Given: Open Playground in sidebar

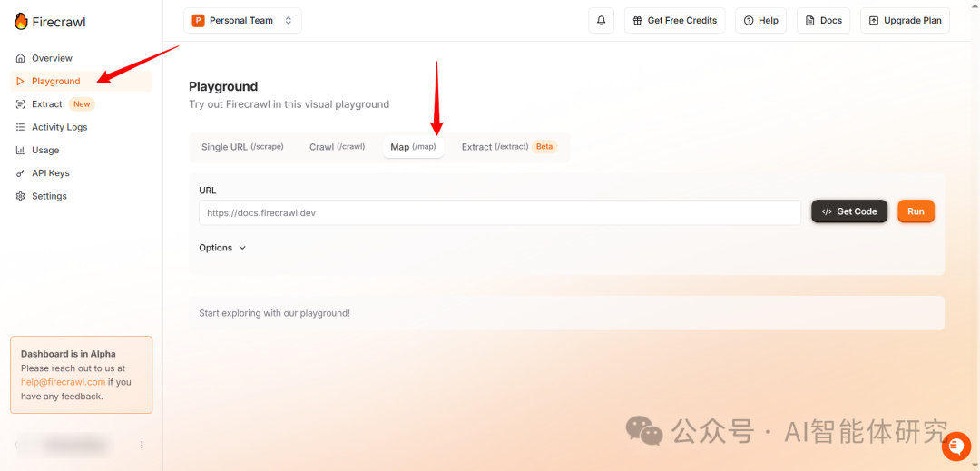Looking at the screenshot, I should pos(82,81).
